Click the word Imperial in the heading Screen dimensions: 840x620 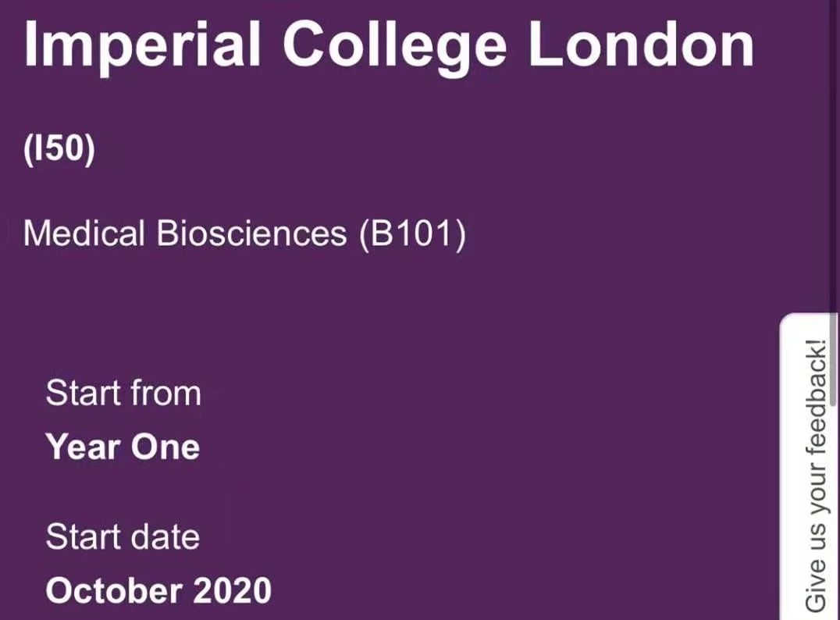pyautogui.click(x=141, y=45)
